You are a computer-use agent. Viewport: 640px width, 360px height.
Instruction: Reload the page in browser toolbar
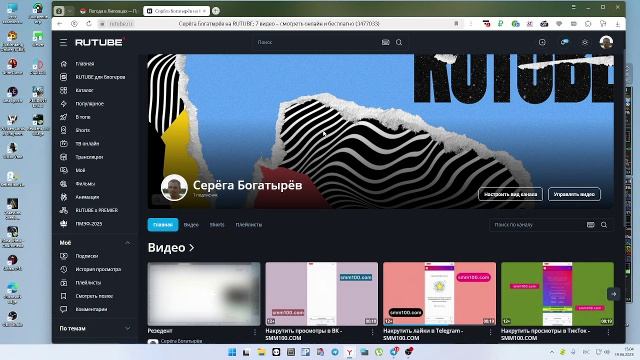point(89,24)
